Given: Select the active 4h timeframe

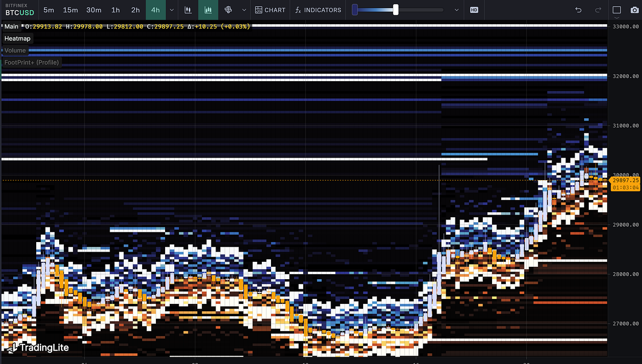Looking at the screenshot, I should coord(155,10).
